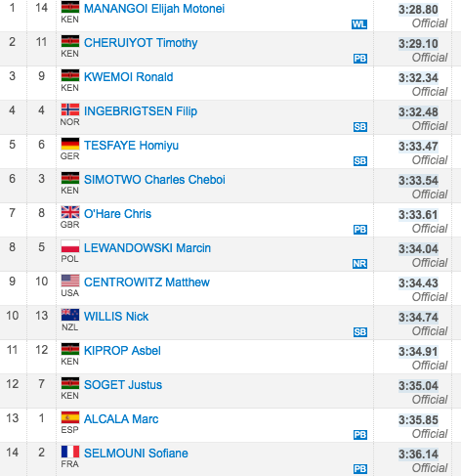Open CENTROWITZ Matthew's profile link

tap(147, 282)
